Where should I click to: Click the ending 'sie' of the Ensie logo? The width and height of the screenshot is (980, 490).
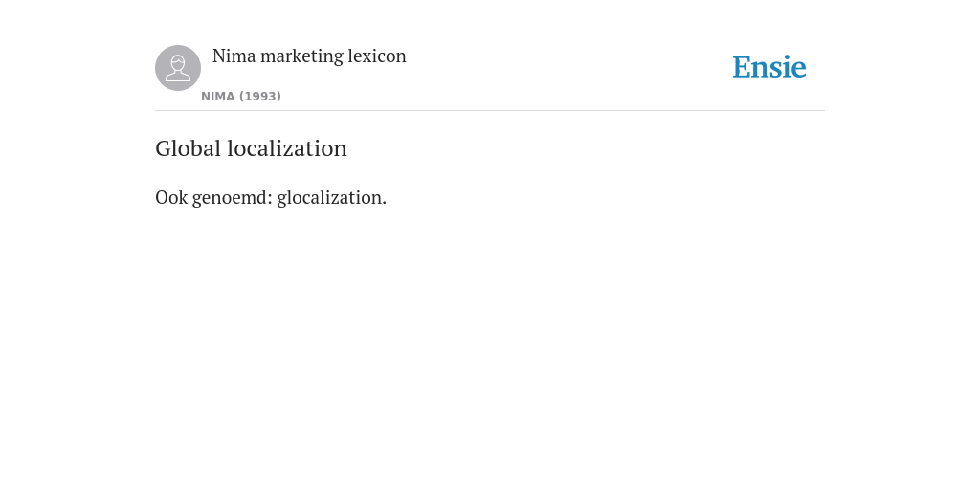coord(790,68)
